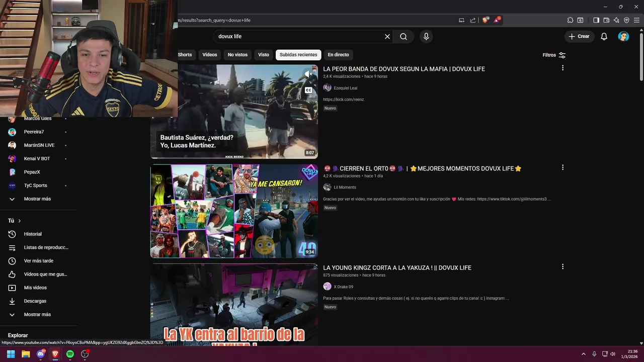
Task: Open the YouTube notifications bell
Action: (x=604, y=36)
